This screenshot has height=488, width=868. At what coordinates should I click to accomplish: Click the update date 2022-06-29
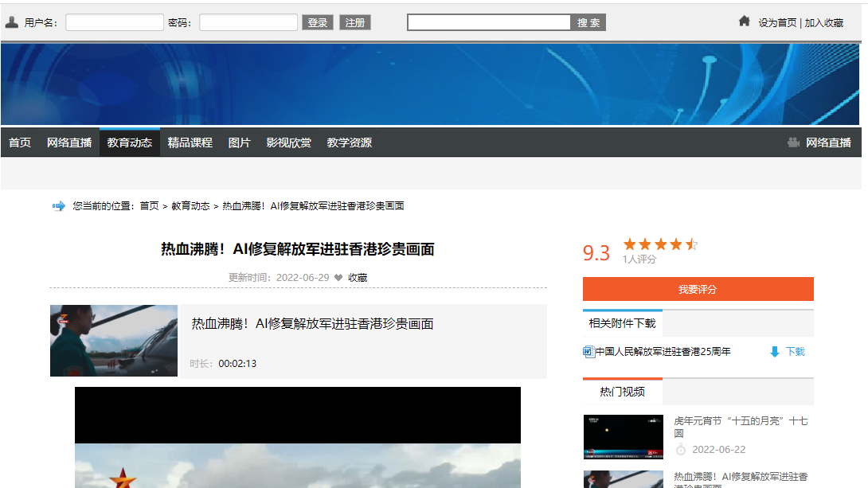[303, 277]
